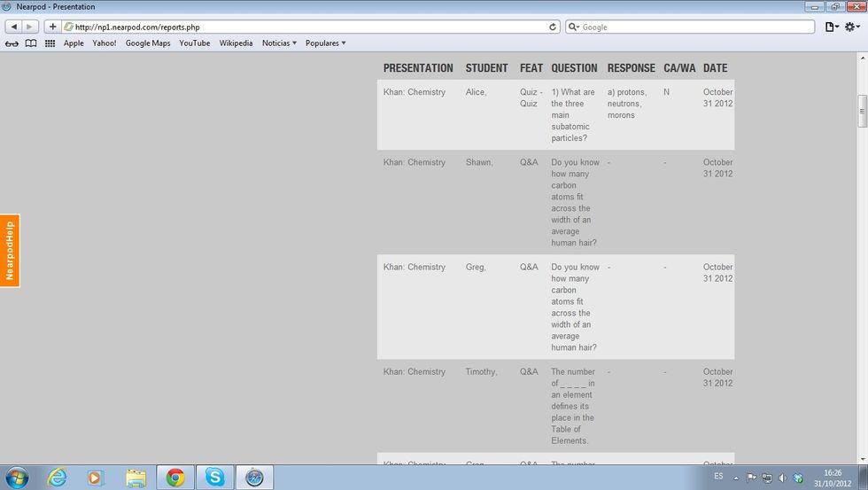Launch Internet Explorer from the taskbar
This screenshot has width=868, height=490.
pos(57,478)
